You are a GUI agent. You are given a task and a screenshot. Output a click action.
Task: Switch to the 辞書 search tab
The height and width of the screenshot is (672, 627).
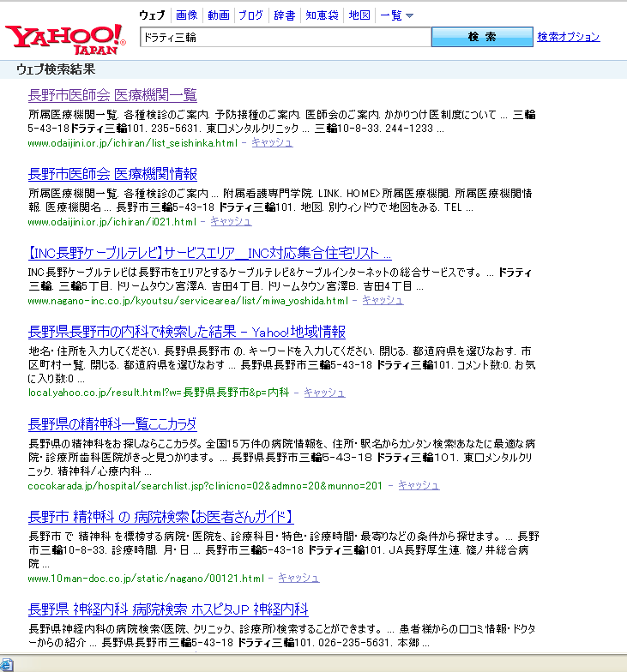[x=285, y=15]
